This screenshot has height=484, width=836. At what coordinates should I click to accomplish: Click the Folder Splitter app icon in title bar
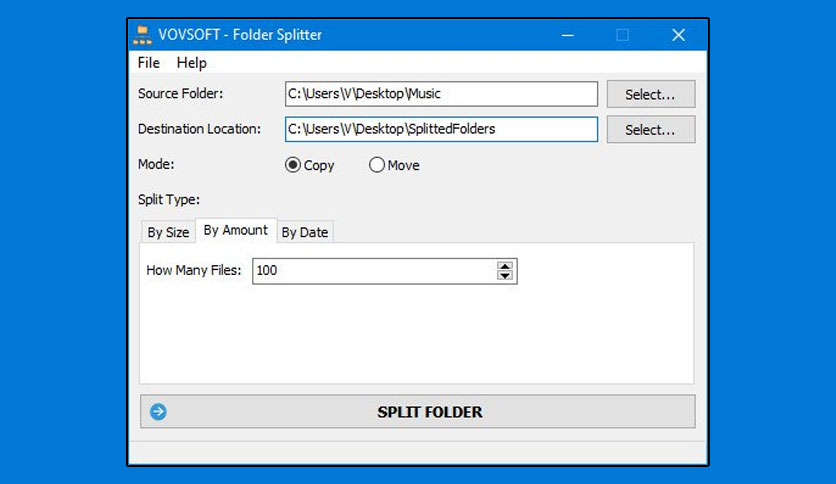point(142,35)
